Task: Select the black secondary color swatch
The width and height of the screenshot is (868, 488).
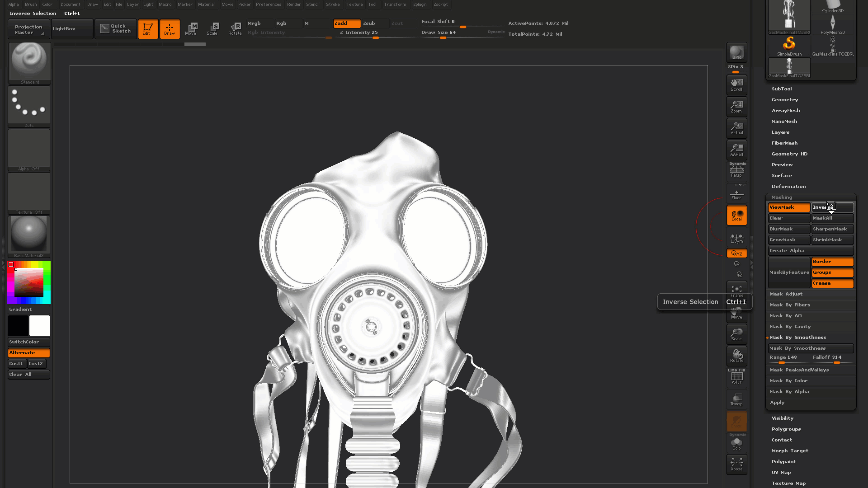Action: pos(18,326)
